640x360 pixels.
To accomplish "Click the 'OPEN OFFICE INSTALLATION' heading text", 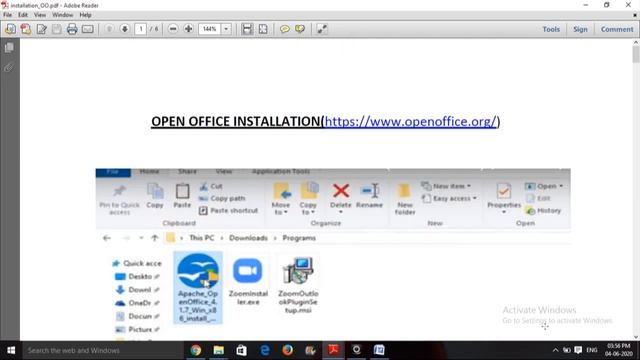I will coord(236,122).
